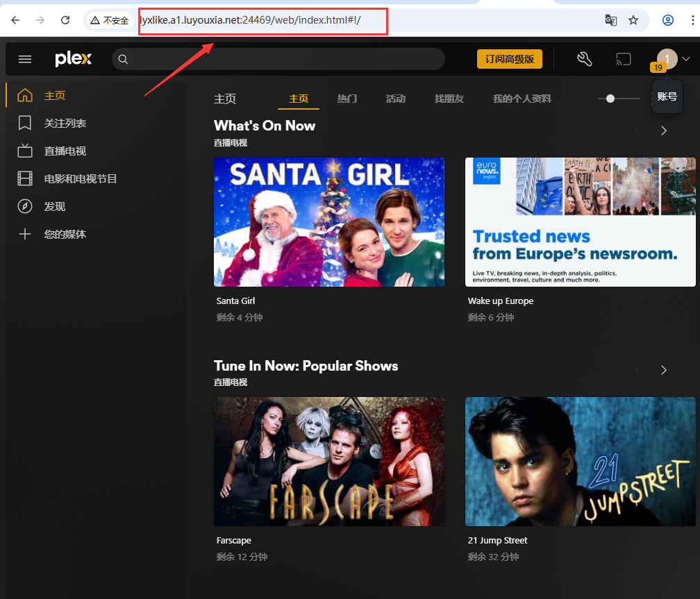Click the browser back arrow

[x=15, y=20]
